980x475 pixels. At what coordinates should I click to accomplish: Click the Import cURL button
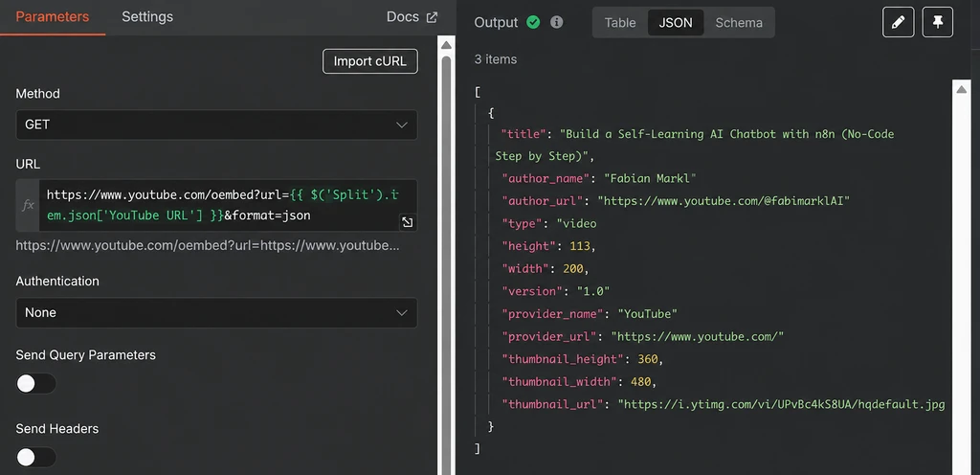[370, 61]
